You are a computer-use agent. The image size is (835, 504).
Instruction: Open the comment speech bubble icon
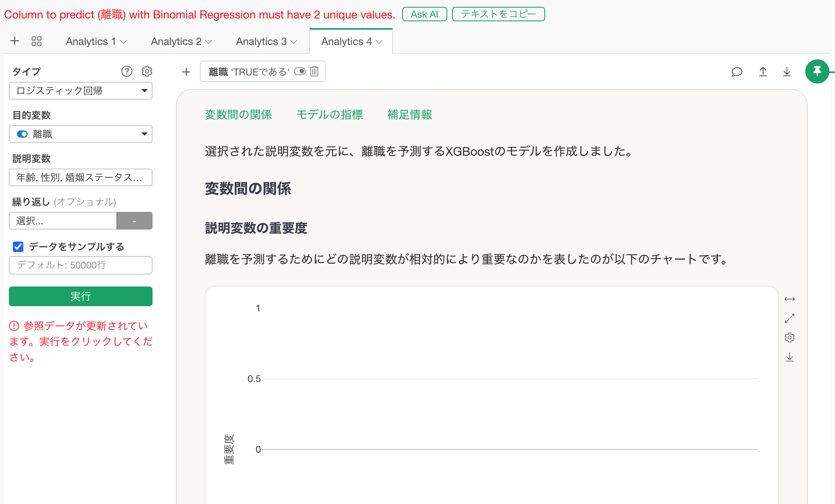[x=737, y=72]
